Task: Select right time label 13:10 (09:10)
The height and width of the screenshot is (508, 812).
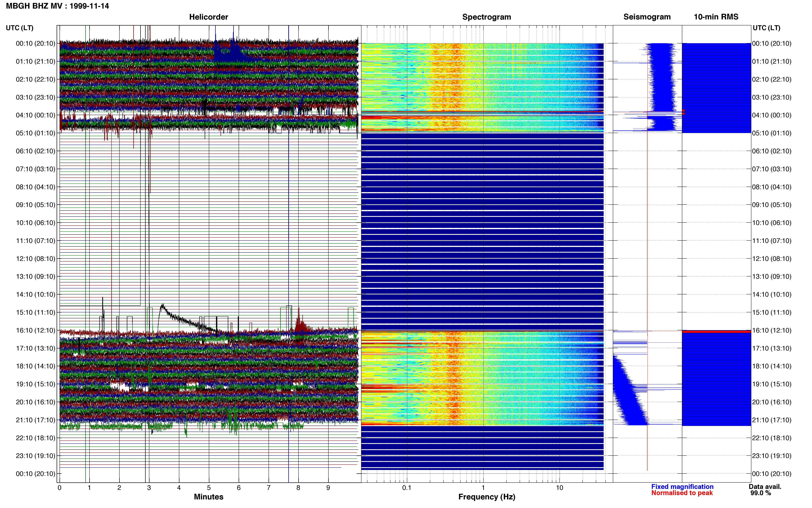Action: tap(772, 277)
